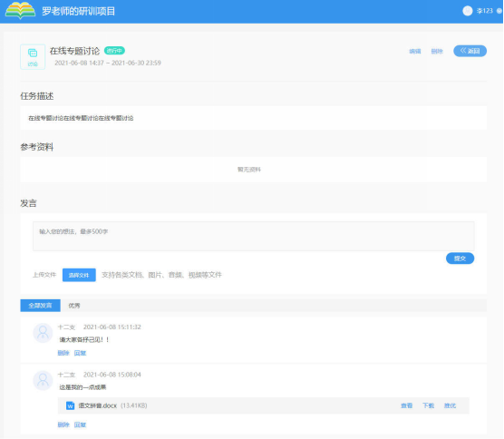Download the 语文拼音.docx attachment
Image resolution: width=504 pixels, height=439 pixels.
click(x=428, y=405)
